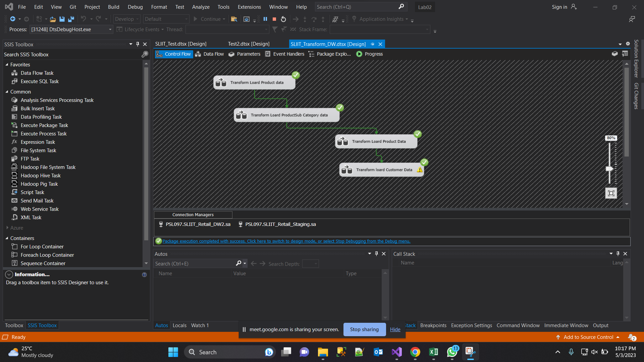Image resolution: width=644 pixels, height=362 pixels.
Task: Open Visual Studio from the Windows taskbar
Action: (x=397, y=352)
